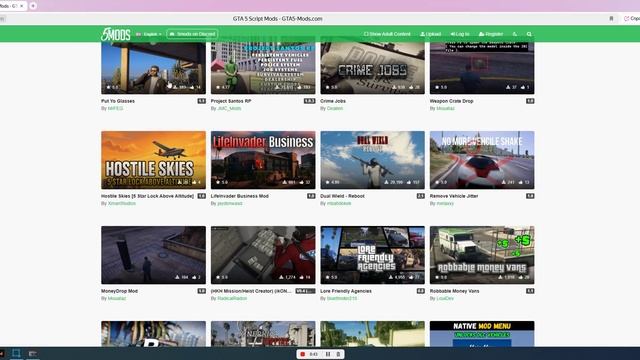Open the Dual Wield Reboot thumbnail
Image resolution: width=640 pixels, height=360 pixels.
tap(372, 160)
